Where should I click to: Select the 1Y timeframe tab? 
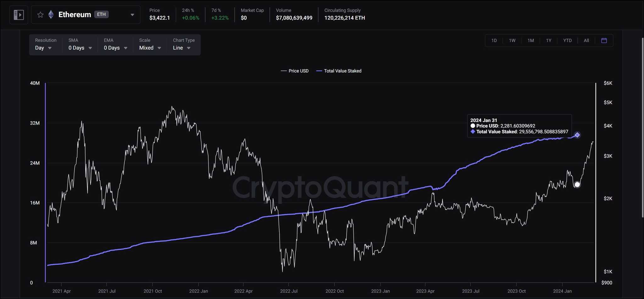coord(549,40)
